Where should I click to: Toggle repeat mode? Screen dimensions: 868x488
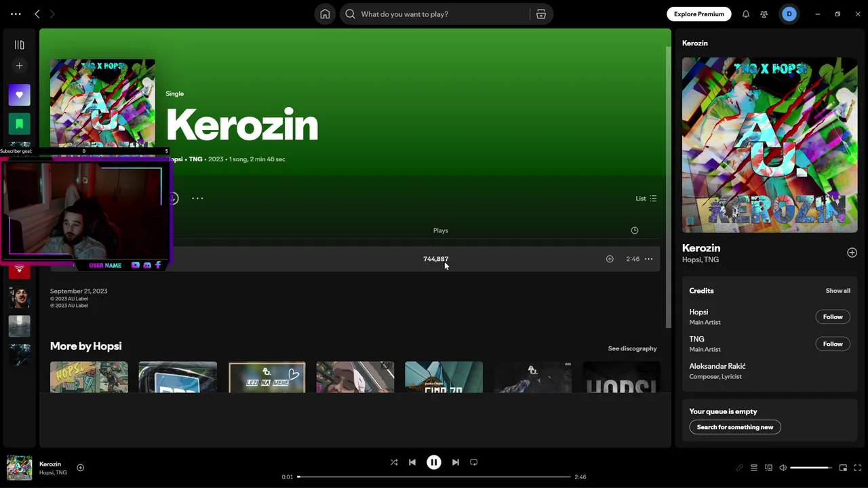tap(474, 462)
